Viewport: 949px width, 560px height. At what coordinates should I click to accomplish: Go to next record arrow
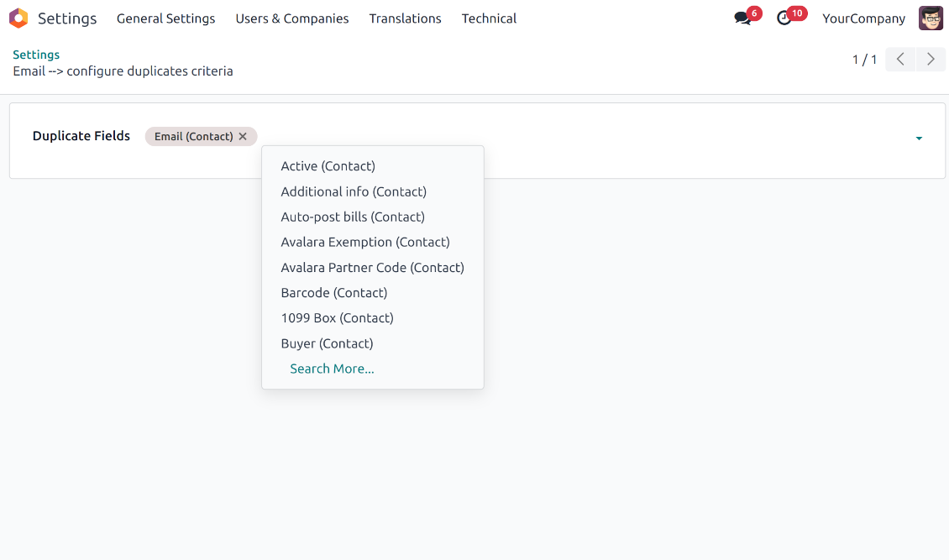pos(931,60)
